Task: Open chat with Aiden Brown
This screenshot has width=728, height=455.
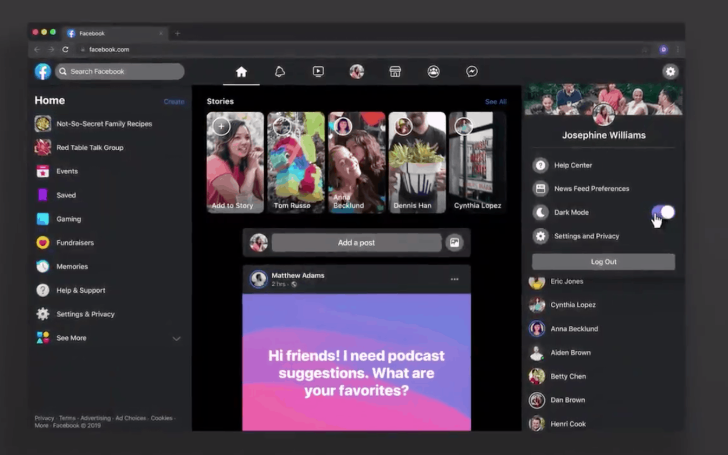Action: [571, 352]
